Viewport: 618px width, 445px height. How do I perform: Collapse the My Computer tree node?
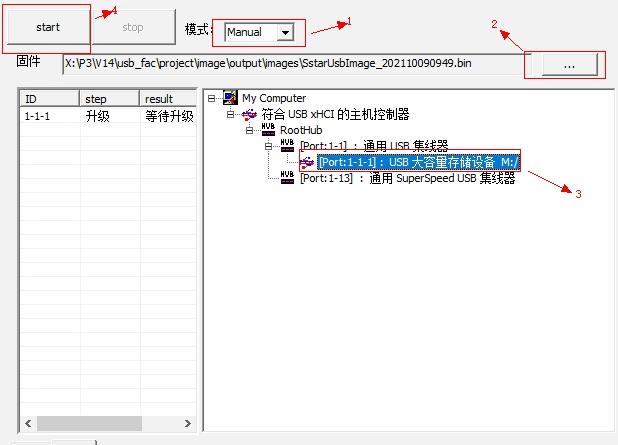click(x=213, y=98)
